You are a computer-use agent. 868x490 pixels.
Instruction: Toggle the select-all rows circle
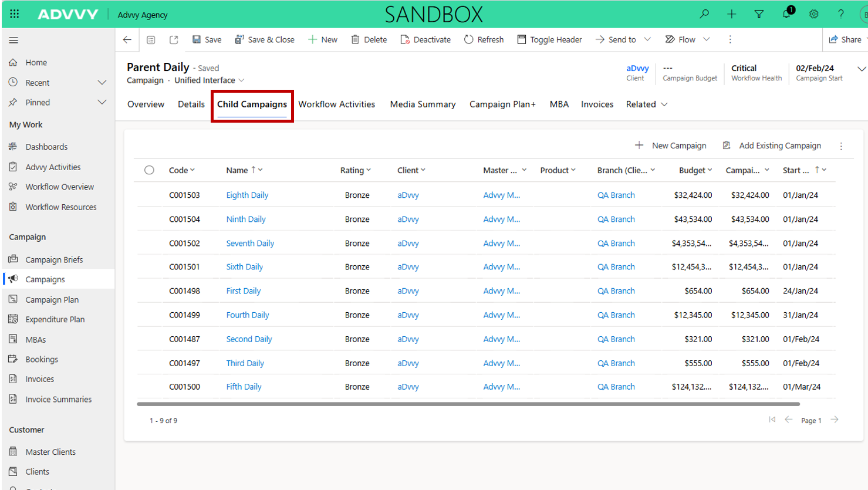[x=149, y=170]
